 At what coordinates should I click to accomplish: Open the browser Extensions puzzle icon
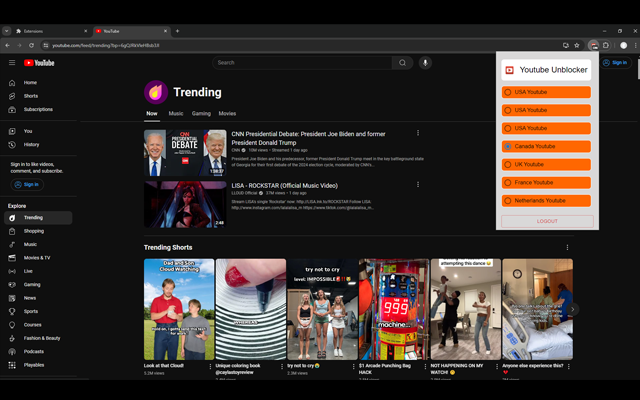606,45
